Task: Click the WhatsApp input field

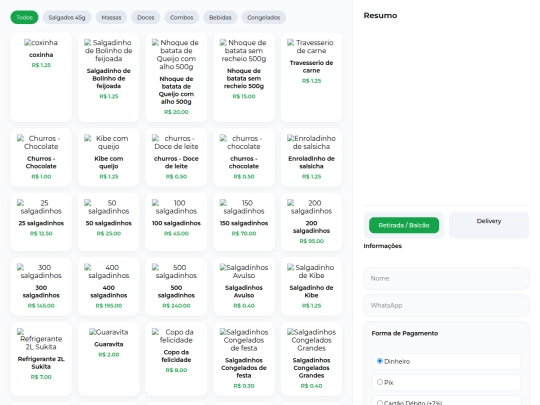Action: pyautogui.click(x=446, y=305)
